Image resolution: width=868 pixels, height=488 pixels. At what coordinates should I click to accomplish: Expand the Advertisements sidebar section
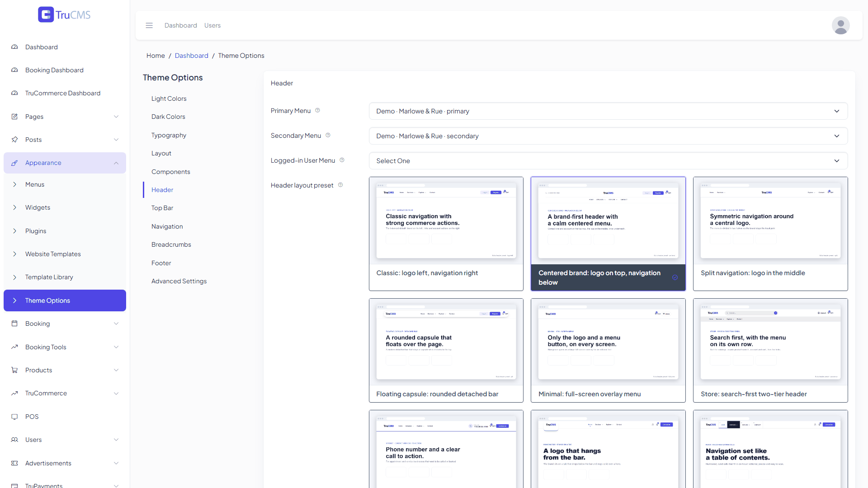pyautogui.click(x=116, y=463)
